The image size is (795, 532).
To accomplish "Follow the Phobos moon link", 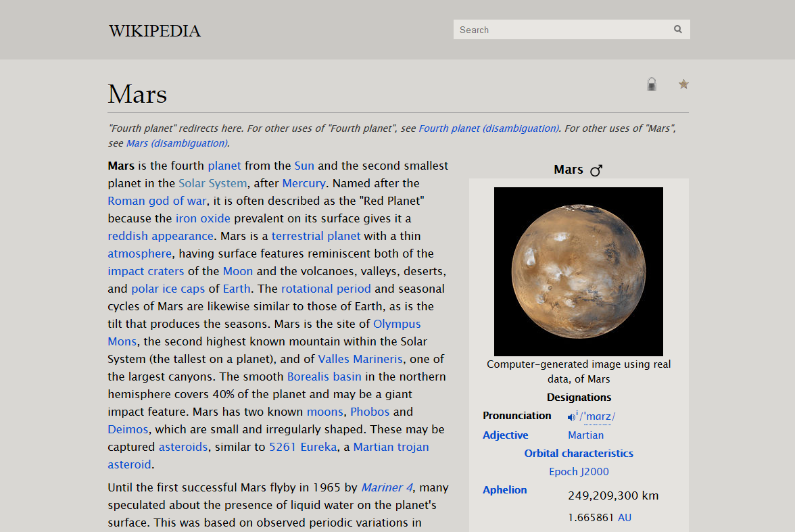I will click(370, 411).
